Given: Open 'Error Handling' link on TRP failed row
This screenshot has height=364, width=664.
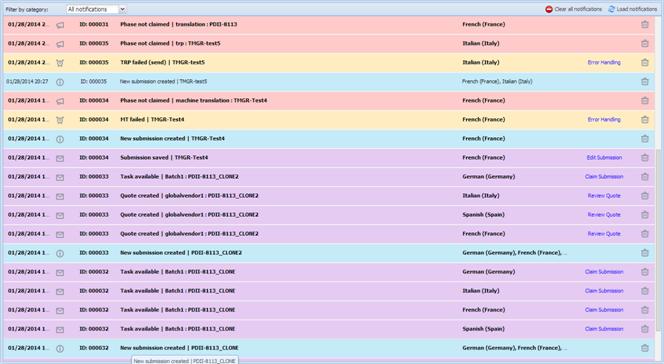Looking at the screenshot, I should click(x=604, y=62).
